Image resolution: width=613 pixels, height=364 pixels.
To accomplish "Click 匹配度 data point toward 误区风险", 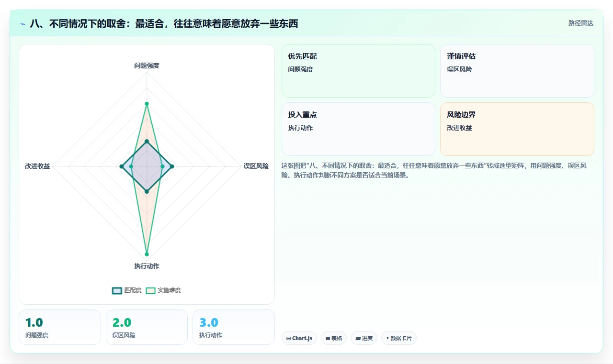I will click(x=172, y=166).
